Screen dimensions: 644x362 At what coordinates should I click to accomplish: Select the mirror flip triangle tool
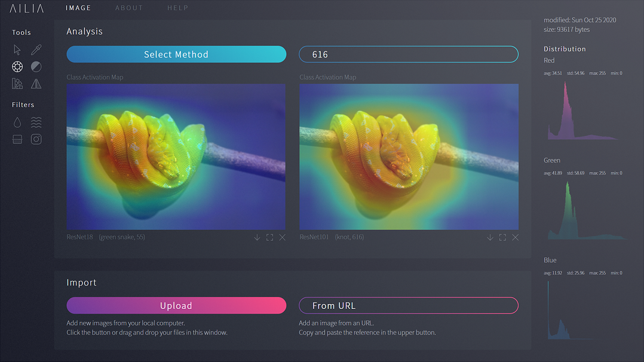36,84
